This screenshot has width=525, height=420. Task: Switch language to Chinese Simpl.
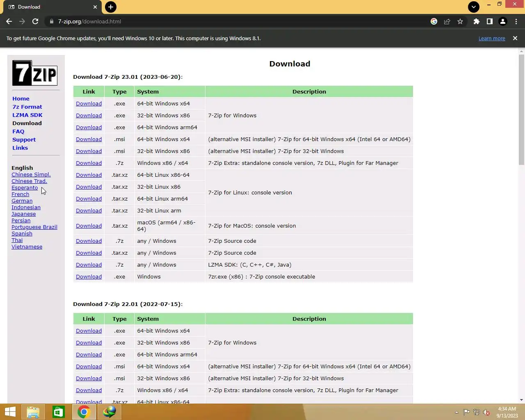click(31, 174)
